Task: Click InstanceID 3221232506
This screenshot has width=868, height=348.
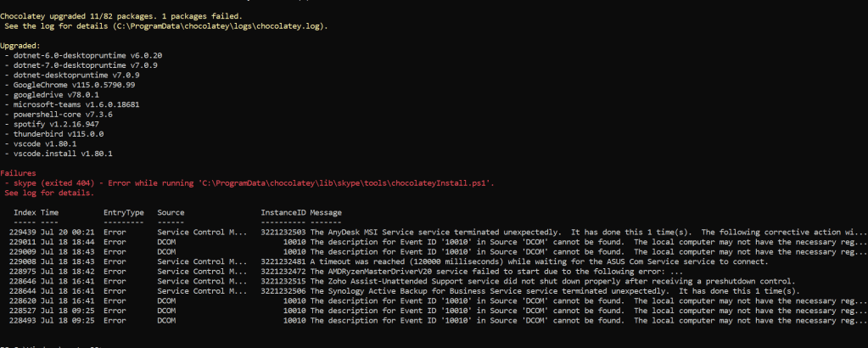Action: pyautogui.click(x=283, y=291)
